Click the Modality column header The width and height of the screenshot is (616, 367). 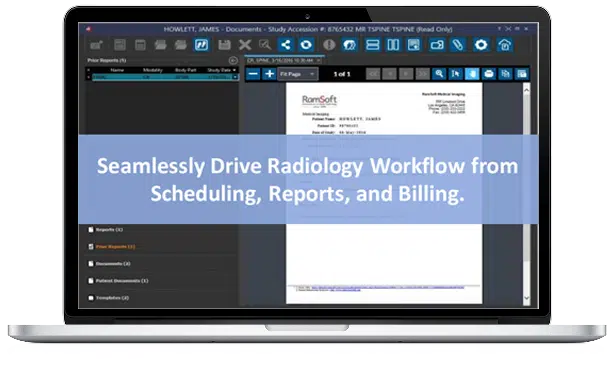click(153, 70)
